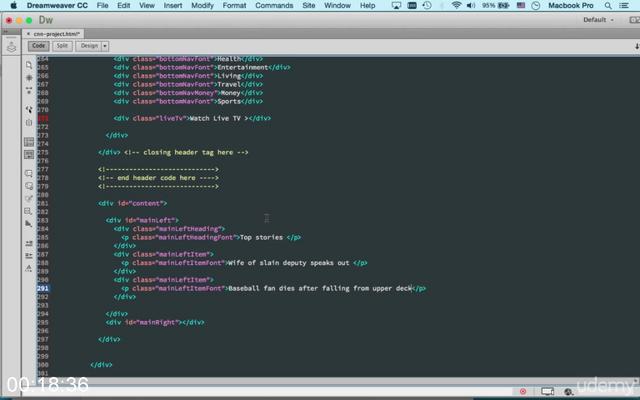This screenshot has height=400, width=640.
Task: Click the div id="mainLeft" line
Action: (142, 220)
